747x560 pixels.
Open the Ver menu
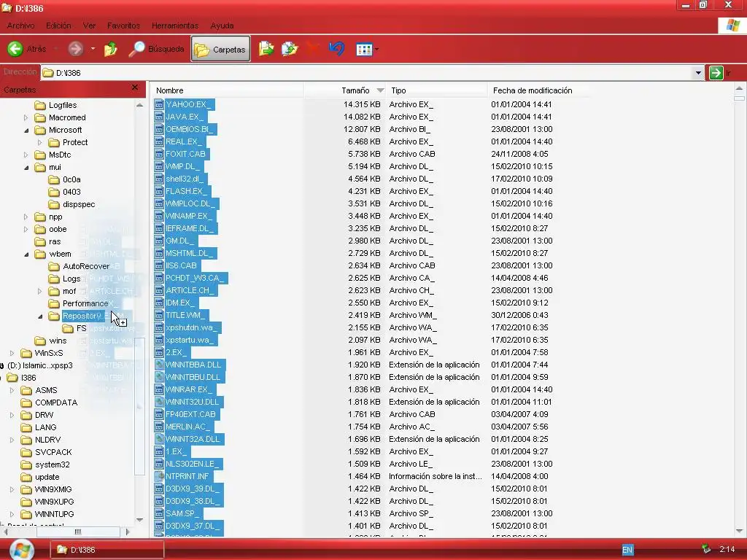pos(89,26)
